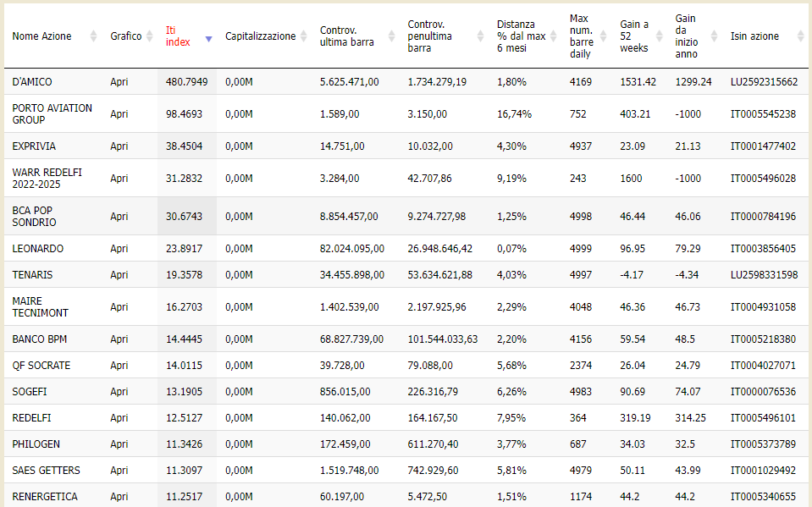Click the Iti index header label
Screen dimensions: 812x507
[x=178, y=36]
